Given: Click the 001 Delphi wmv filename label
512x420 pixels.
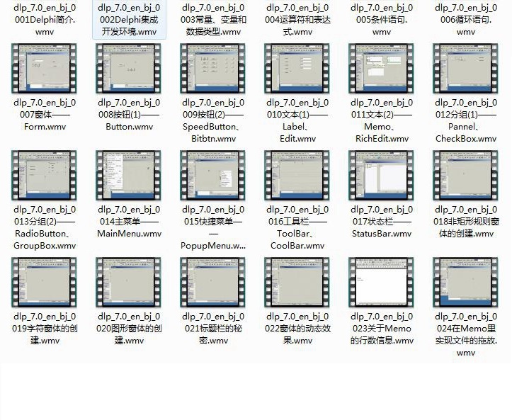Looking at the screenshot, I should [45, 20].
